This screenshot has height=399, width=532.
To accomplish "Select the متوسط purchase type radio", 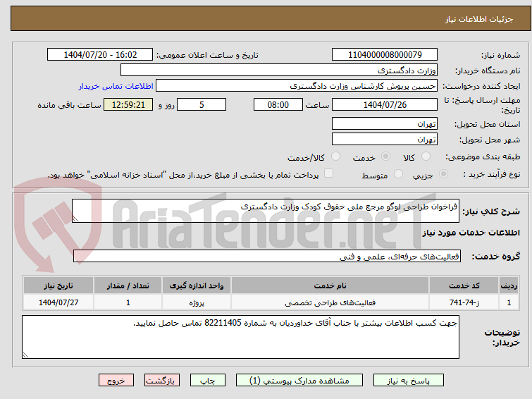I will 398,174.
